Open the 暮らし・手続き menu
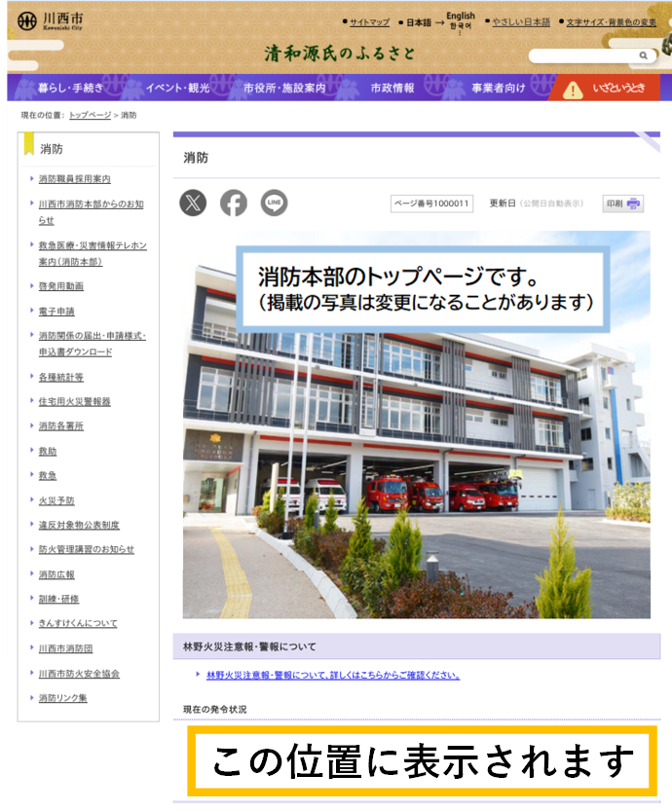Image resolution: width=672 pixels, height=812 pixels. [x=70, y=88]
